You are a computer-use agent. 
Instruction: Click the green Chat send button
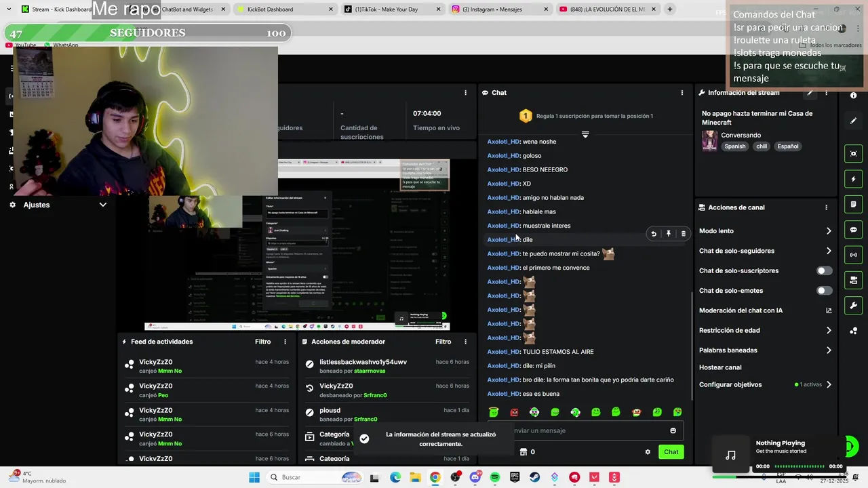point(671,452)
